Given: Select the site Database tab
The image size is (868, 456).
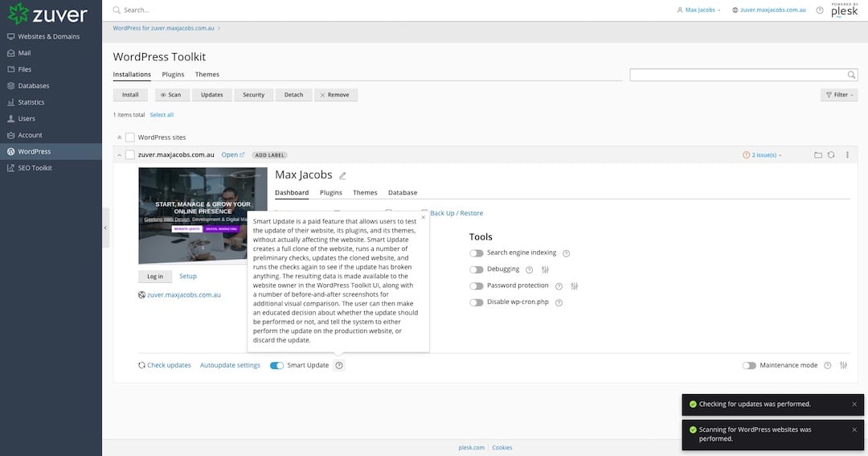Looking at the screenshot, I should point(403,193).
